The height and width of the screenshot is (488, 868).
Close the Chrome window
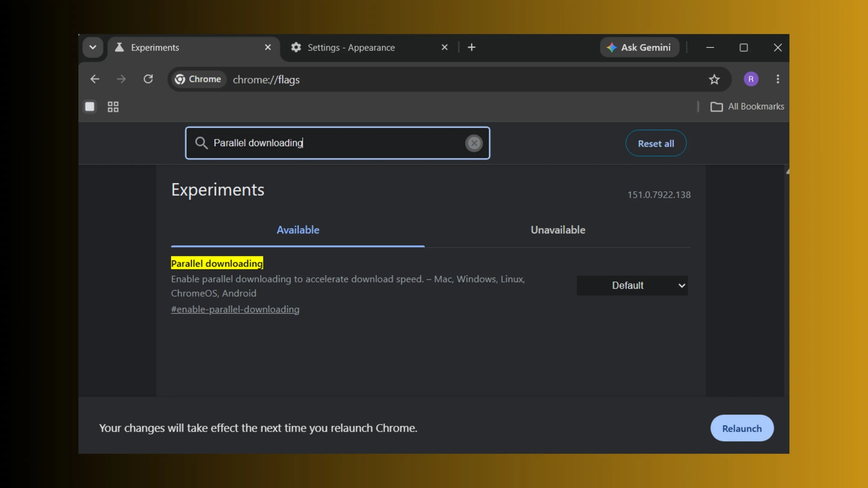point(778,48)
